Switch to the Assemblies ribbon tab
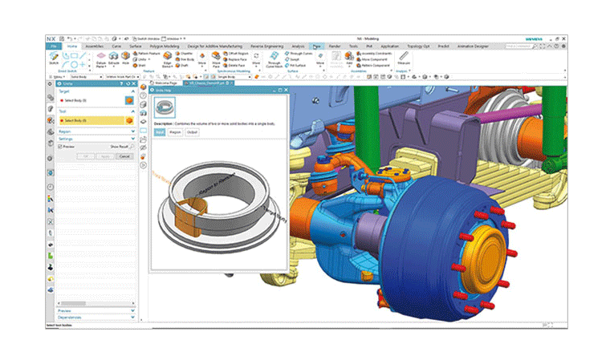The image size is (614, 364). click(95, 47)
